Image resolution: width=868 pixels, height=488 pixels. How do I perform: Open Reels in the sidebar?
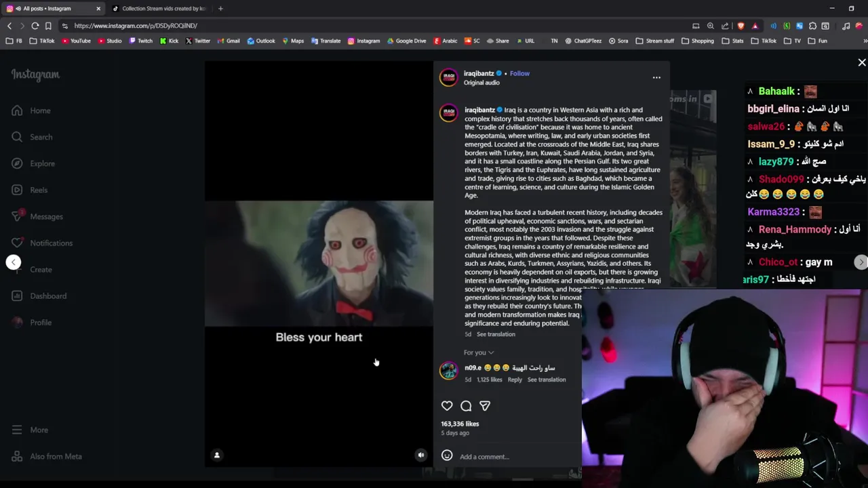(x=30, y=190)
